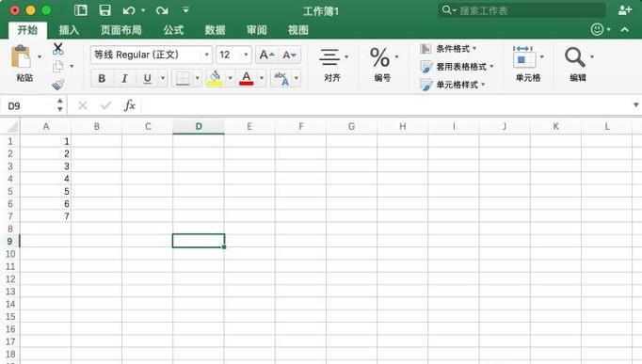
Task: Toggle Bold formatting
Action: click(x=102, y=78)
